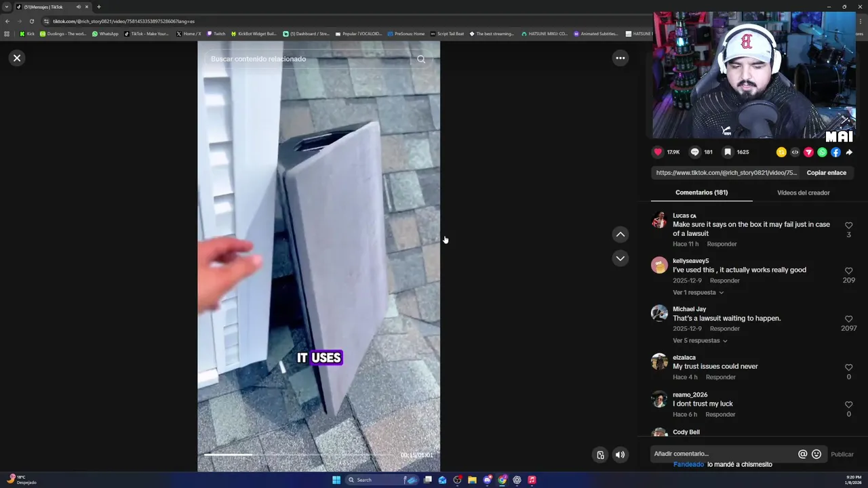Image resolution: width=868 pixels, height=488 pixels.
Task: Click 'Publicar' to post comment
Action: (x=842, y=454)
